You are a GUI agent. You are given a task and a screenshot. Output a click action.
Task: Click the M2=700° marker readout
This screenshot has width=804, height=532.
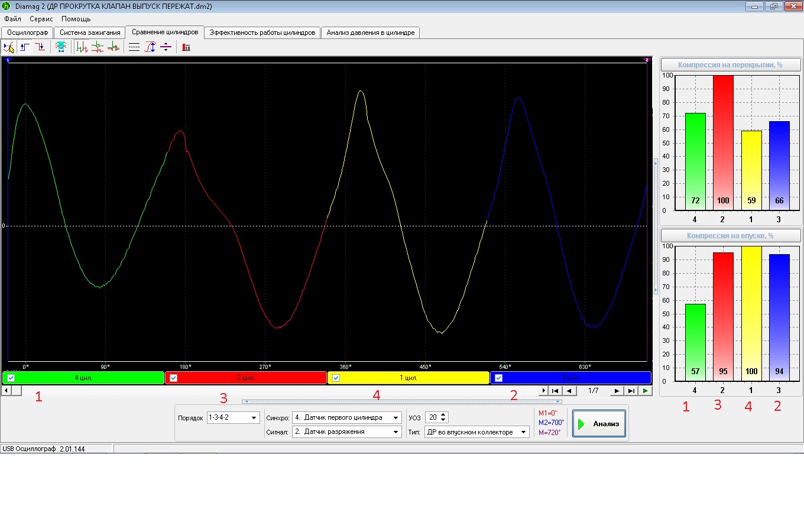(x=551, y=423)
